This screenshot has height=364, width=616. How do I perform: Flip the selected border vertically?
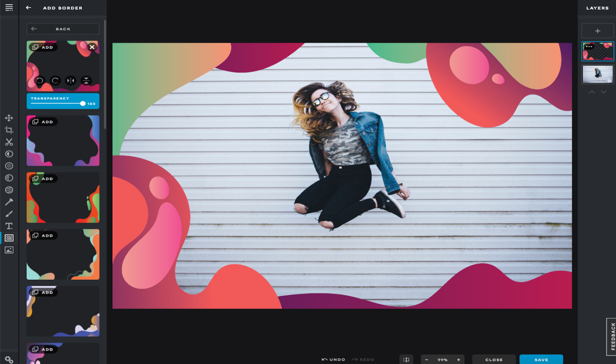click(86, 81)
